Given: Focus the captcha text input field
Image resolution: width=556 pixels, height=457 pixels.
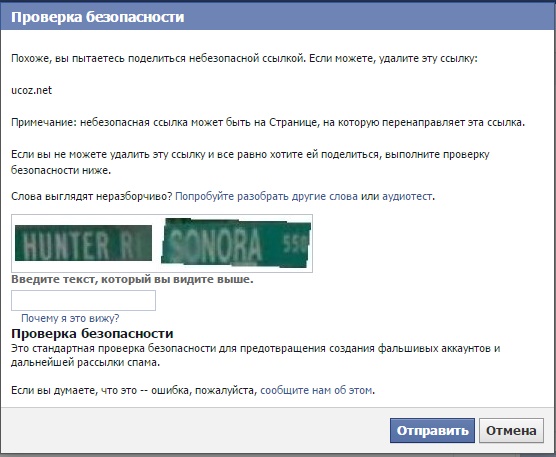Looking at the screenshot, I should [x=83, y=300].
